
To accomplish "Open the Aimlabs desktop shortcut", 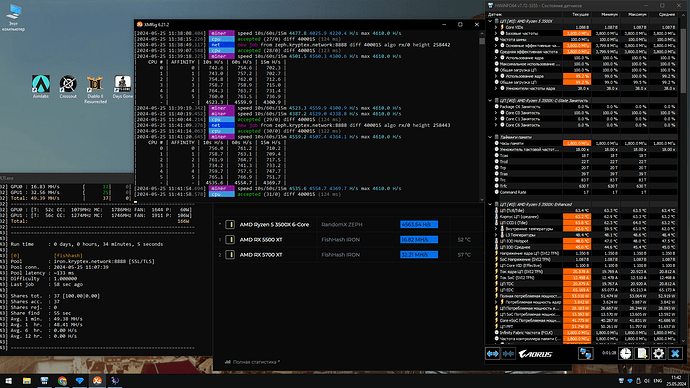I will pyautogui.click(x=41, y=86).
